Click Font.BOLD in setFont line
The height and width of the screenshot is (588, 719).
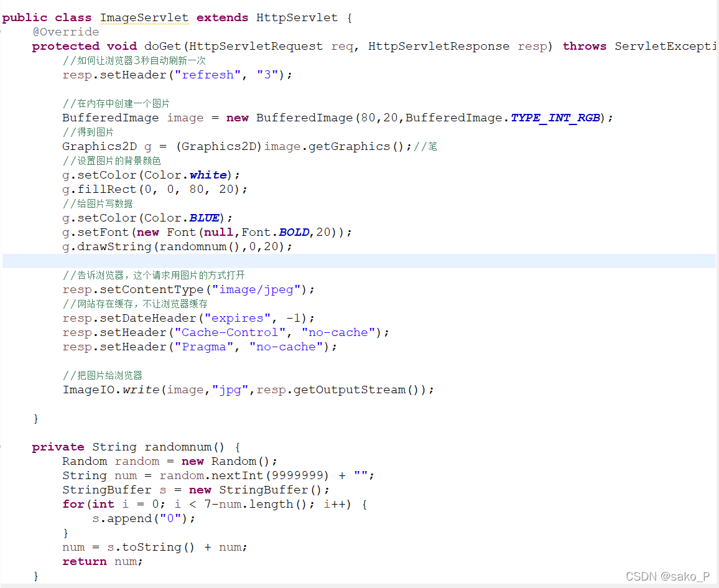coord(276,233)
